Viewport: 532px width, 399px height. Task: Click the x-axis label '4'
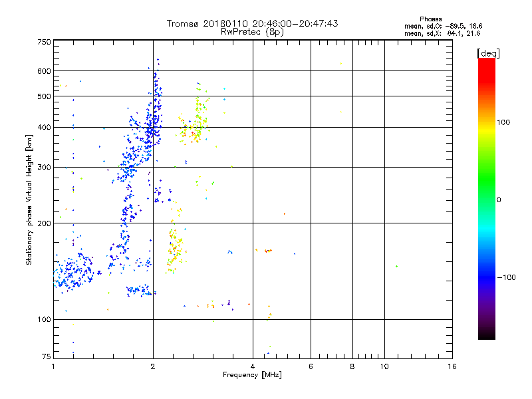coord(253,366)
